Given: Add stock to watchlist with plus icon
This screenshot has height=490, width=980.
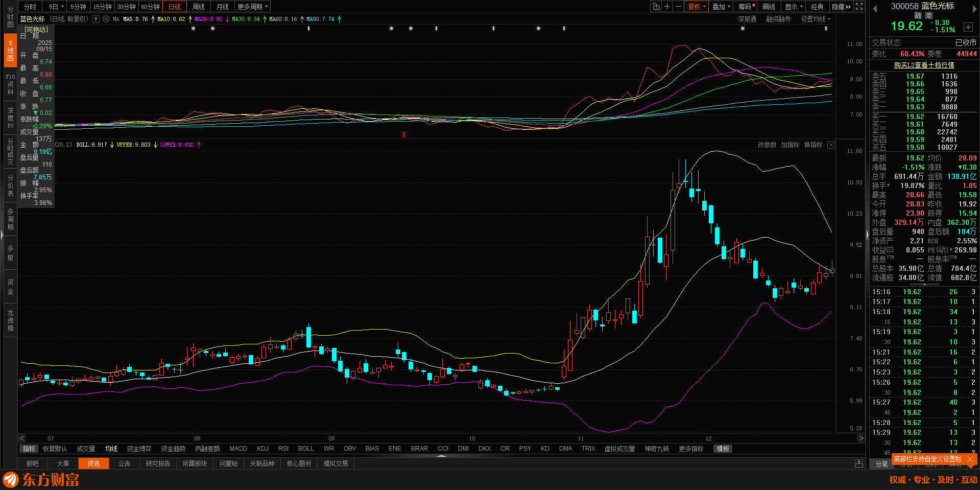Looking at the screenshot, I should point(968,27).
